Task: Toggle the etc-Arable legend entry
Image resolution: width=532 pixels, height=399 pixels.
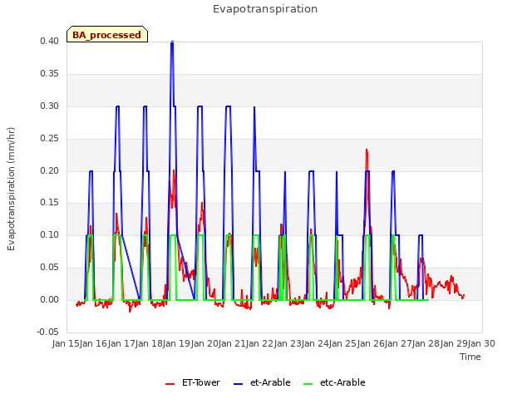Action: coord(334,382)
